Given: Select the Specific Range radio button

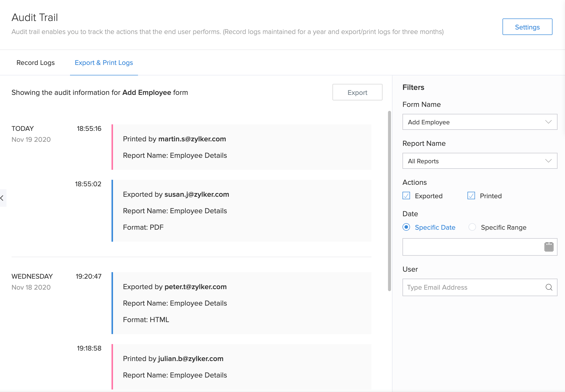Looking at the screenshot, I should 472,227.
